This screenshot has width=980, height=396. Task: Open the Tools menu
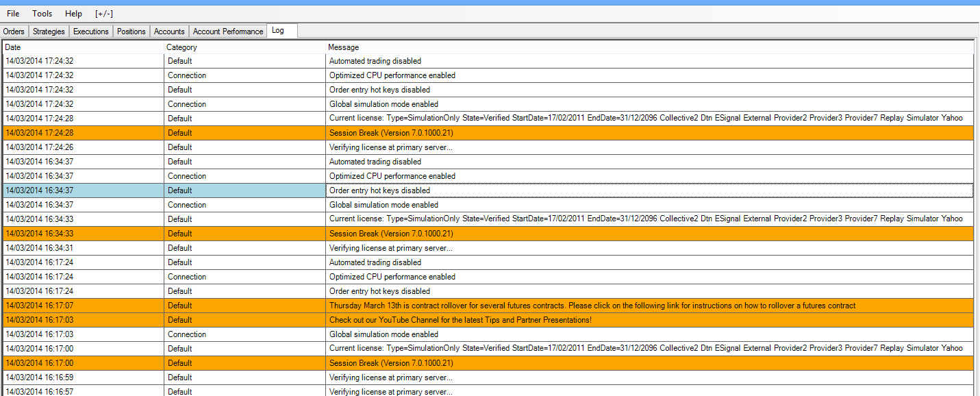click(x=42, y=14)
